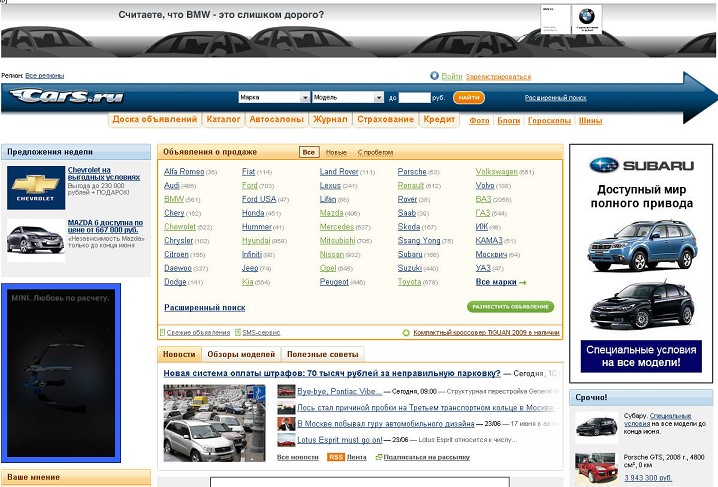Click the green icon beside TIGUAN 2009 link
Image resolution: width=718 pixels, height=487 pixels.
point(406,333)
